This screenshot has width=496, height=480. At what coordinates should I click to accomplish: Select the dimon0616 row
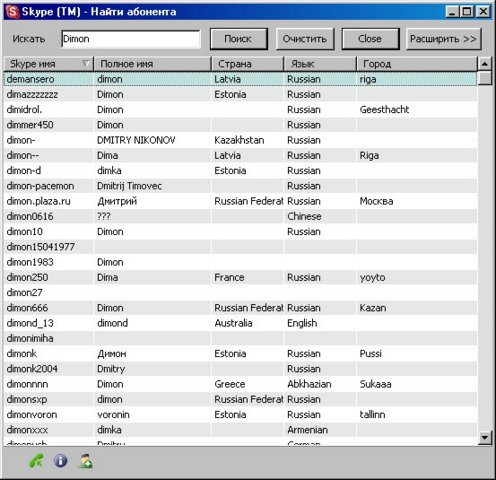coord(240,216)
